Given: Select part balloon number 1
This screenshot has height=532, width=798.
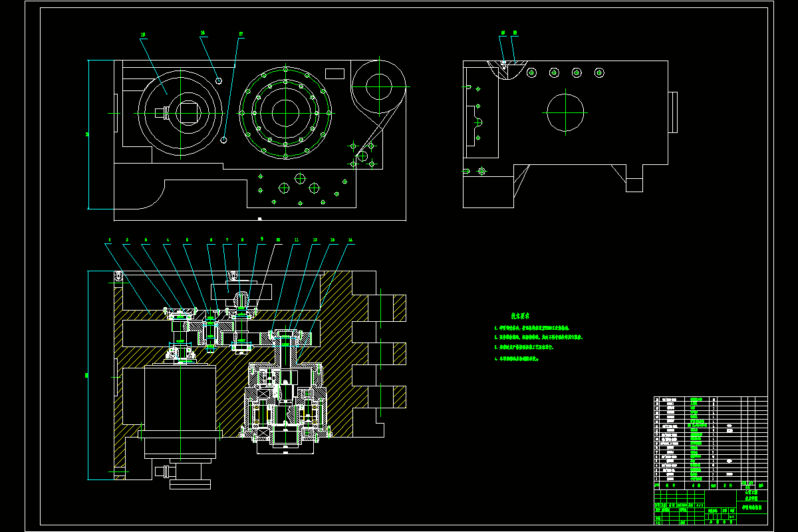Looking at the screenshot, I should point(109,239).
